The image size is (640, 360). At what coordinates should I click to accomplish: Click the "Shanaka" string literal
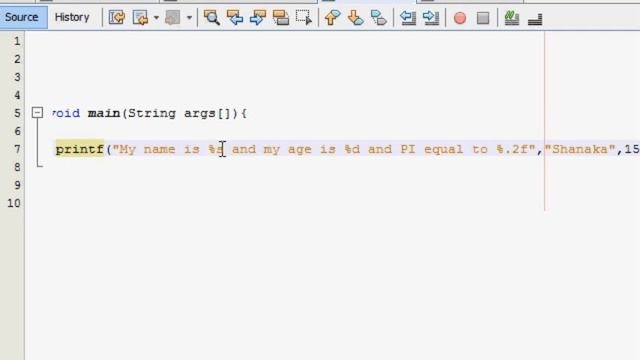pyautogui.click(x=580, y=149)
